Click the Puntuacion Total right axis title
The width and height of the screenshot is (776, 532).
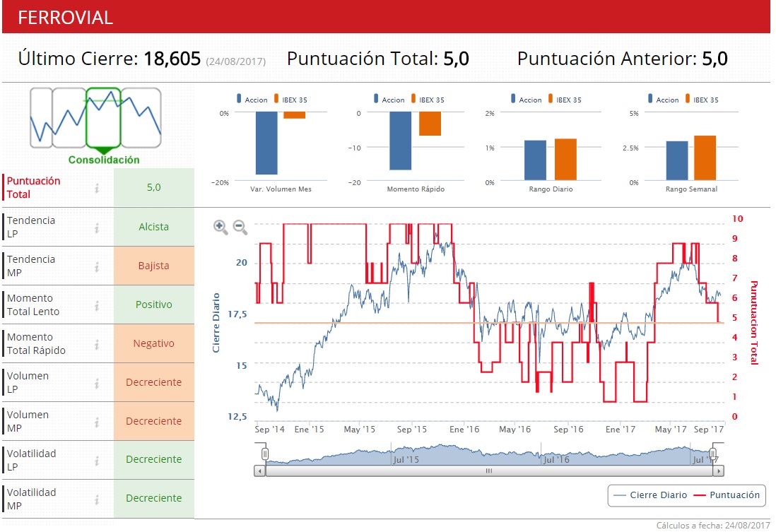(x=753, y=323)
